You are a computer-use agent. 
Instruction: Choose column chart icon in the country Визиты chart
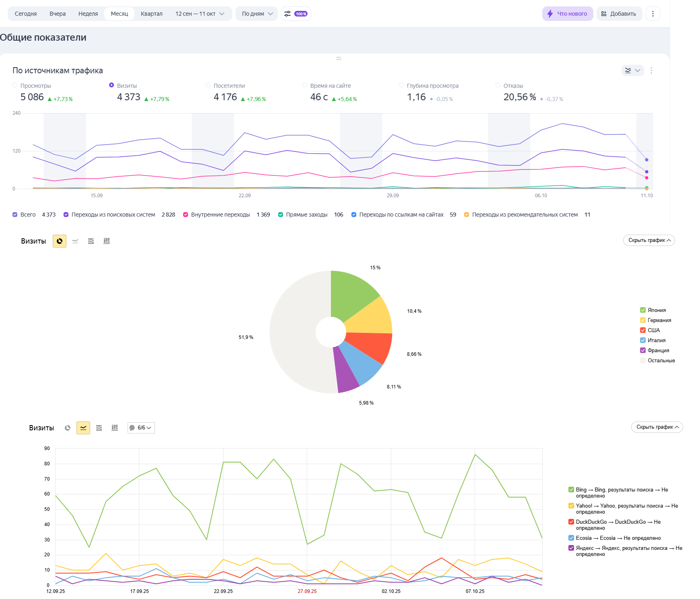107,241
